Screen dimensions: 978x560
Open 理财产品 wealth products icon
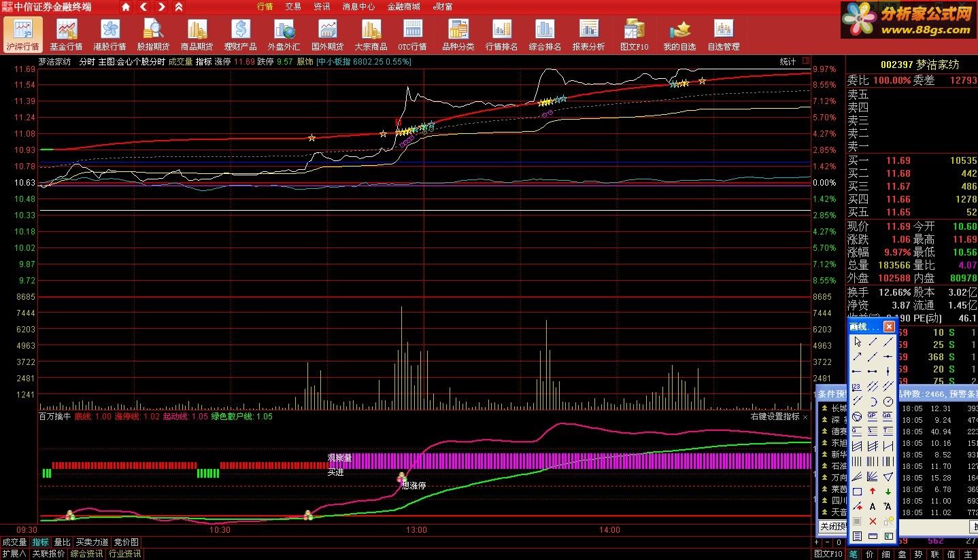pos(240,34)
